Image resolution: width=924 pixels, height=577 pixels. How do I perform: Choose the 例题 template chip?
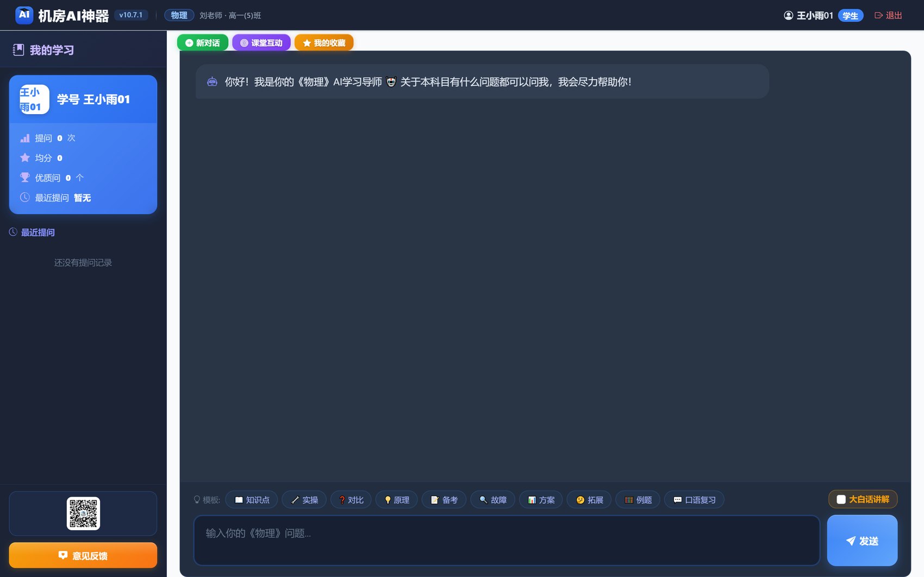click(638, 500)
